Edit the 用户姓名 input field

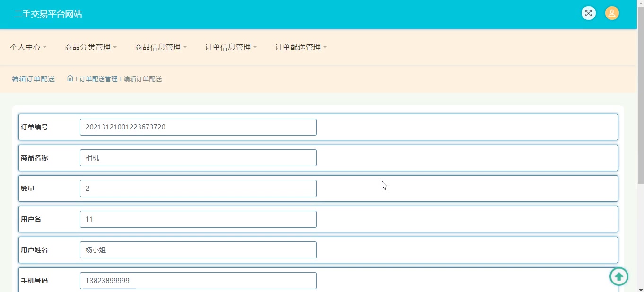pos(198,250)
